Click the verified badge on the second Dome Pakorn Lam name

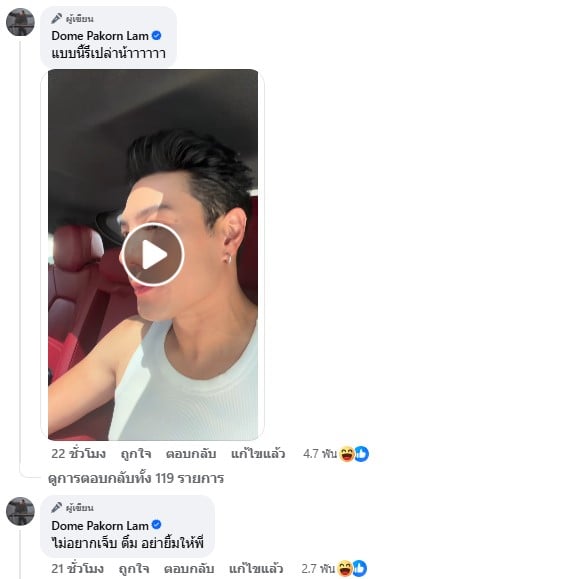click(157, 525)
